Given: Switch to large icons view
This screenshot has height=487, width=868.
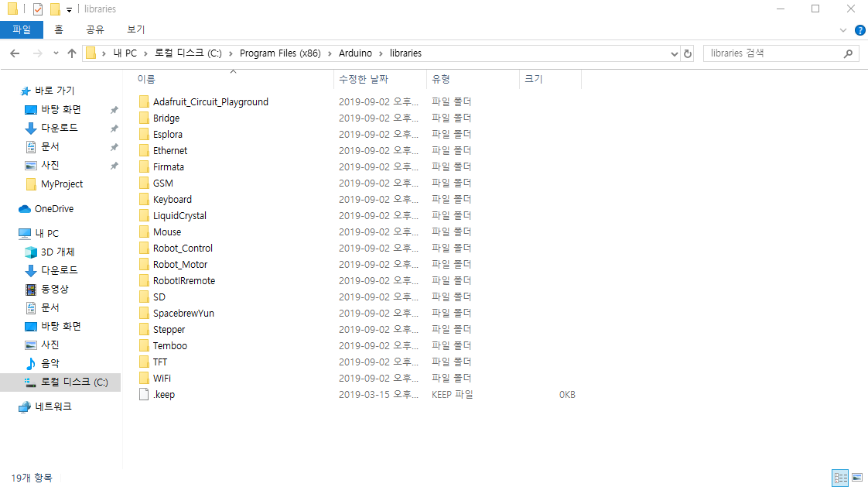Looking at the screenshot, I should (x=857, y=477).
